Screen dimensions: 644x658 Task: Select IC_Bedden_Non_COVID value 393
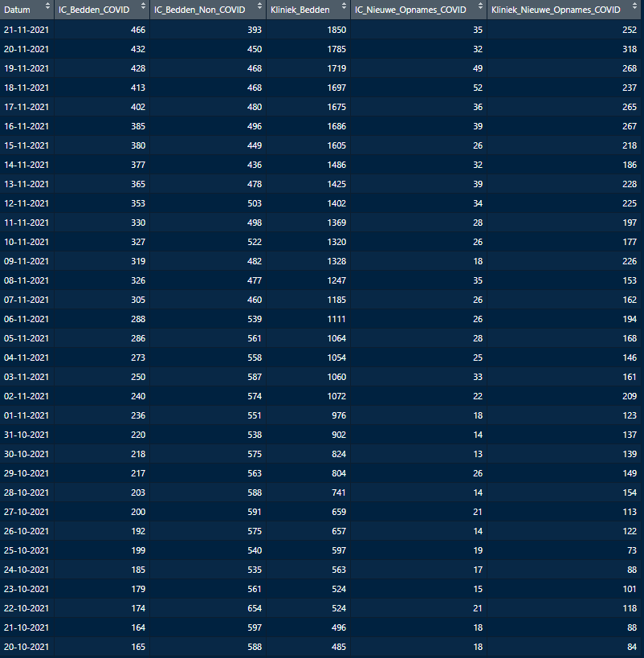click(255, 30)
